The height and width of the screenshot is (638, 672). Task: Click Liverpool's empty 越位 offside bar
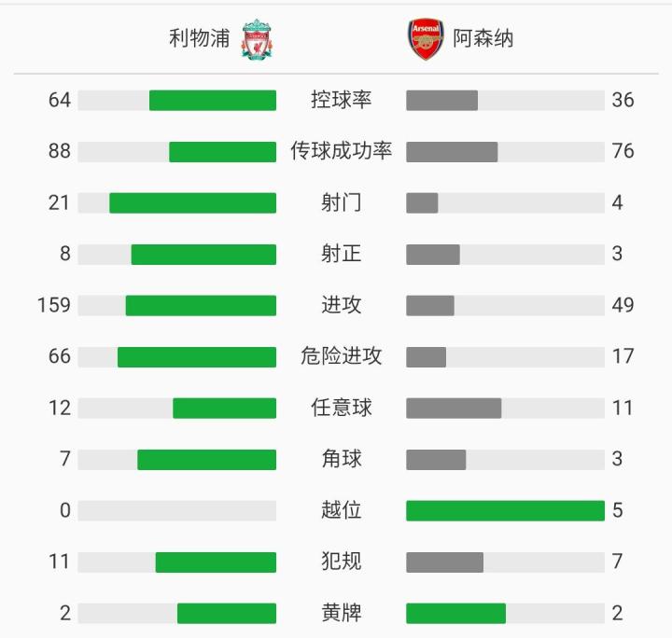click(177, 510)
